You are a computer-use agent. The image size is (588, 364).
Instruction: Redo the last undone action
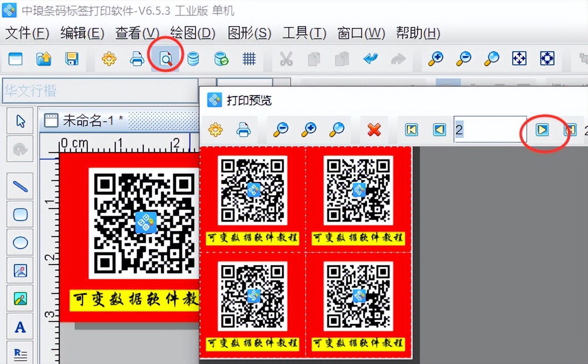398,59
